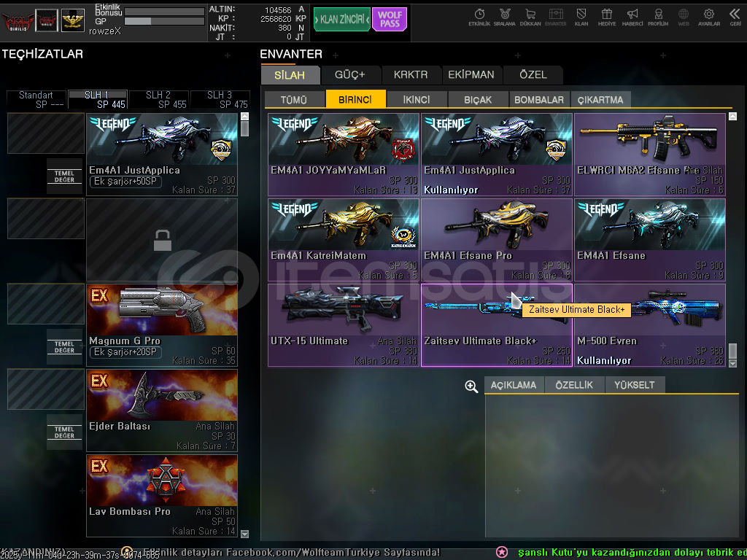The width and height of the screenshot is (747, 560).
Task: Select the SLH 1 loadout tab
Action: [x=98, y=99]
